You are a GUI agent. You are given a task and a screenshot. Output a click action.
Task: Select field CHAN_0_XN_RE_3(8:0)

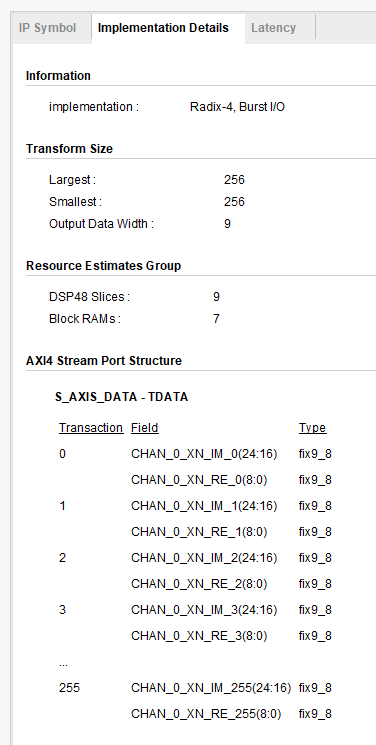coord(199,636)
